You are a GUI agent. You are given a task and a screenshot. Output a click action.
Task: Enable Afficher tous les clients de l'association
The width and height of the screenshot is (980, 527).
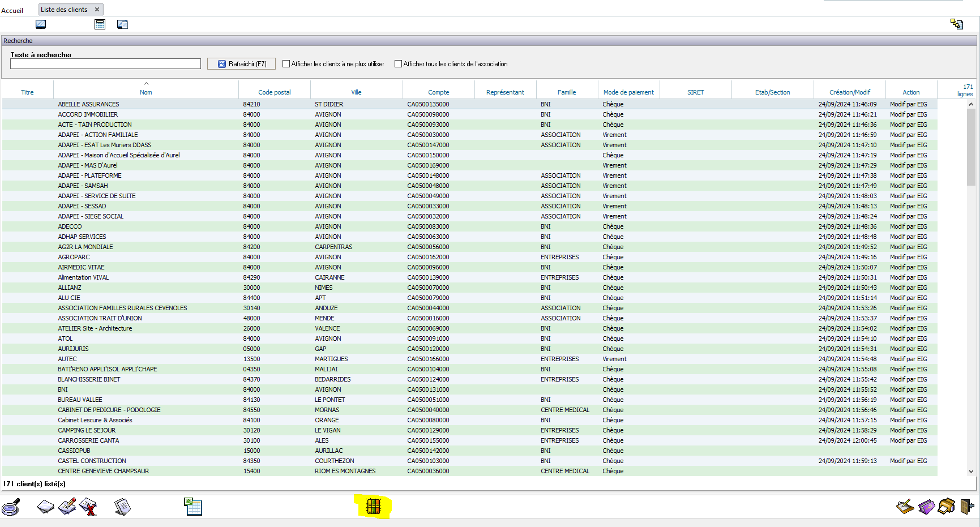click(398, 64)
